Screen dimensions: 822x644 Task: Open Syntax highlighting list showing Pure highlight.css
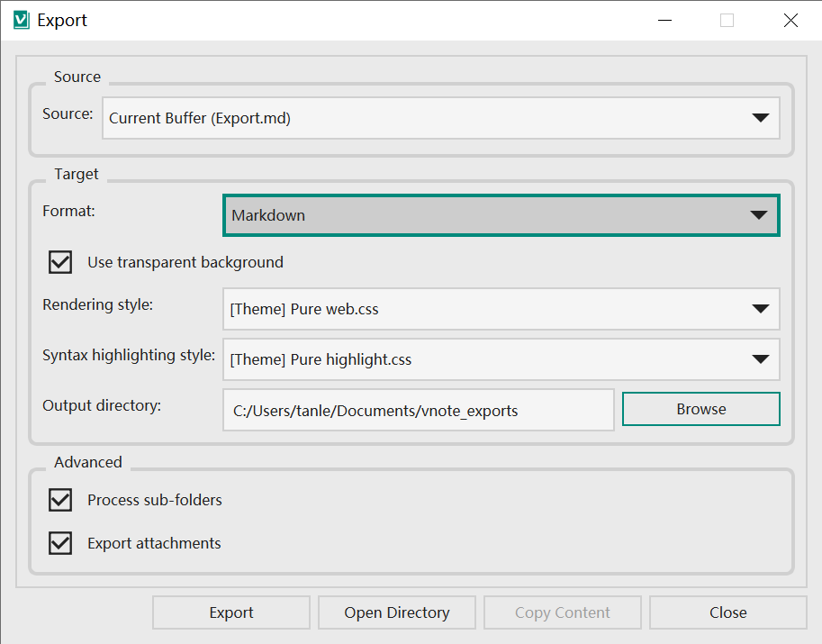[x=501, y=359]
